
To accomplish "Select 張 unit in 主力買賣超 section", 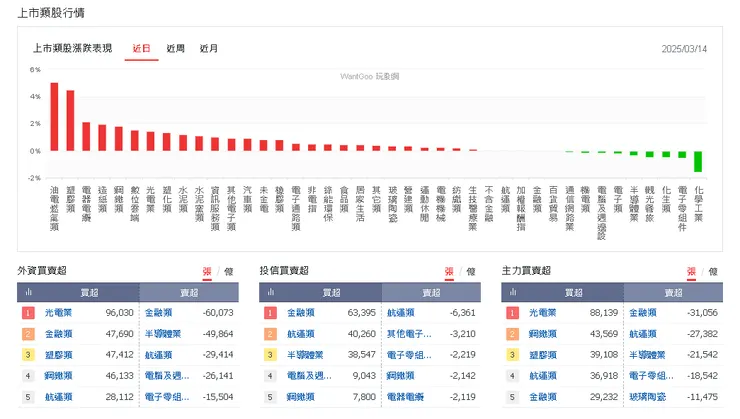I will 691,271.
